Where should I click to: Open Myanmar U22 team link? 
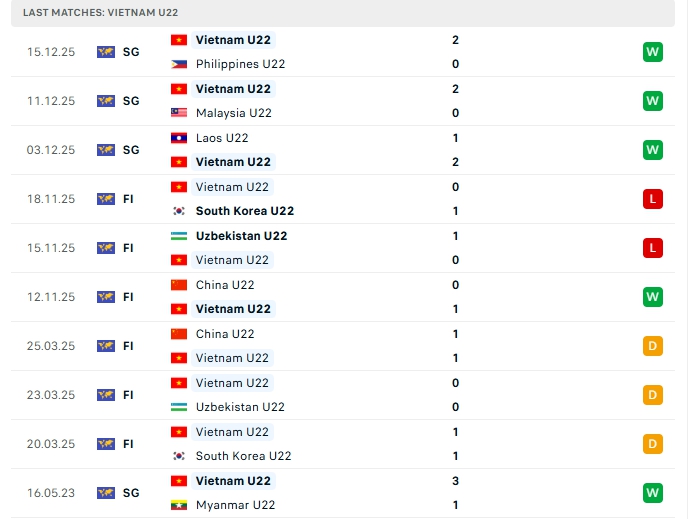coord(234,505)
